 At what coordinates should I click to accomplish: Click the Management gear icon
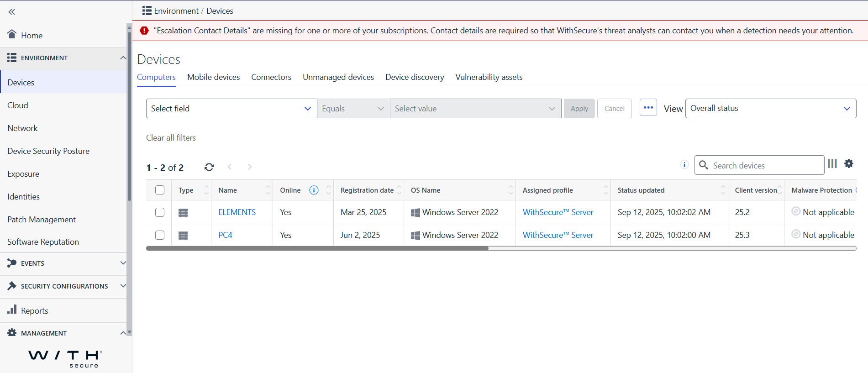click(x=12, y=333)
